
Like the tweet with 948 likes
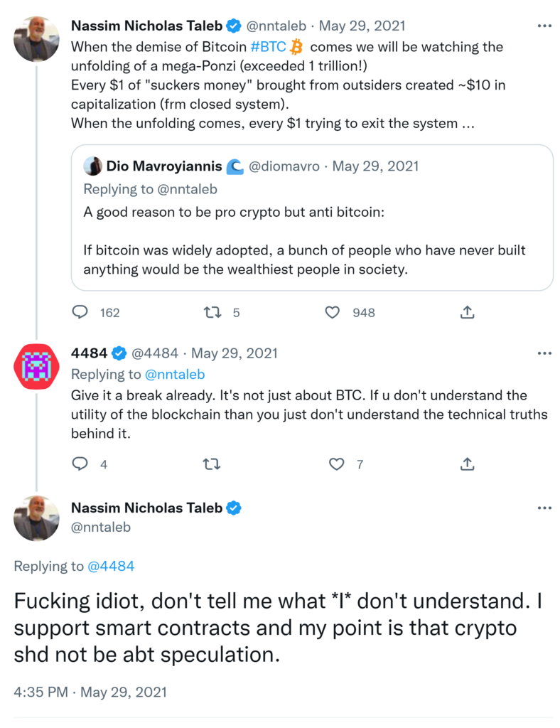(x=333, y=312)
